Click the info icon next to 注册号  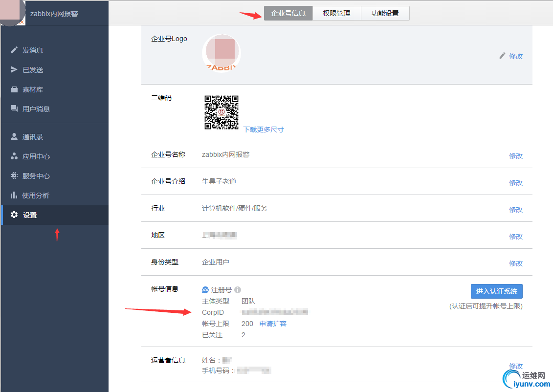238,290
